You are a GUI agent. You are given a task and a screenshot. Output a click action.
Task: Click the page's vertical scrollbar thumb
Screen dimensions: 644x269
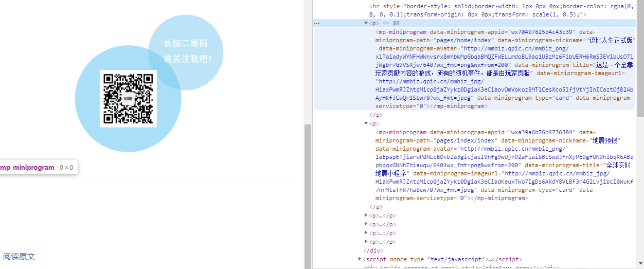pyautogui.click(x=308, y=196)
